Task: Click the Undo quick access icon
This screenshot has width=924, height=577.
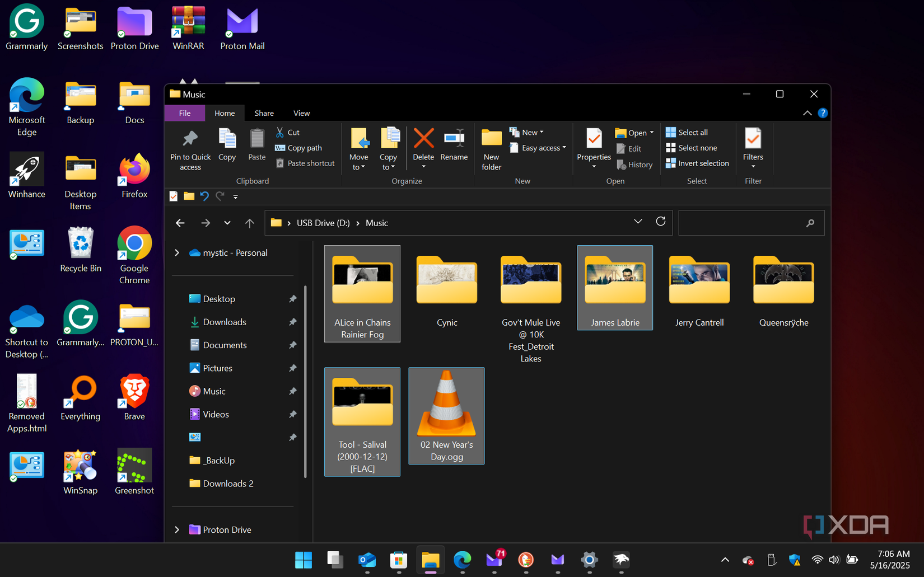Action: (204, 196)
